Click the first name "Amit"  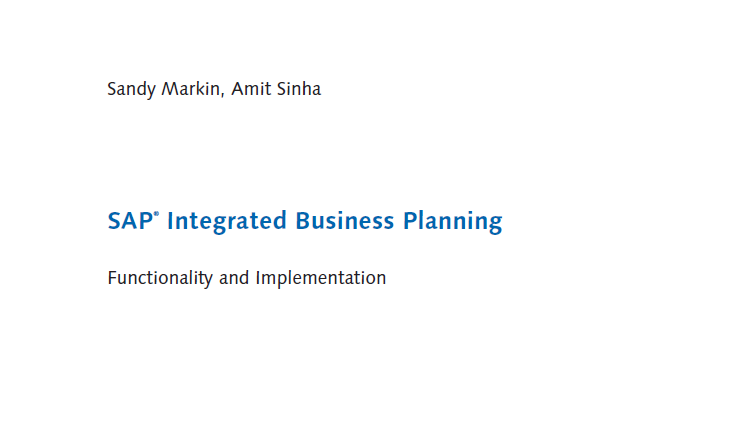click(x=251, y=89)
